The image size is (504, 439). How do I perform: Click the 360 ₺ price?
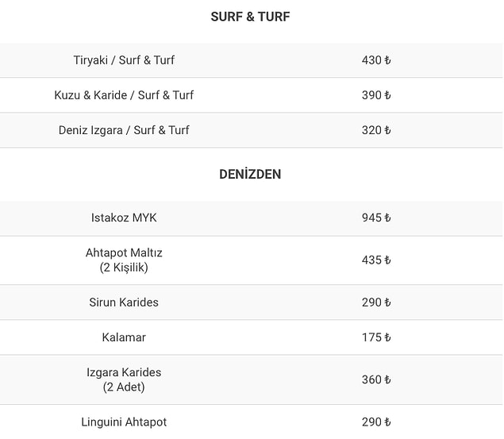coord(376,379)
